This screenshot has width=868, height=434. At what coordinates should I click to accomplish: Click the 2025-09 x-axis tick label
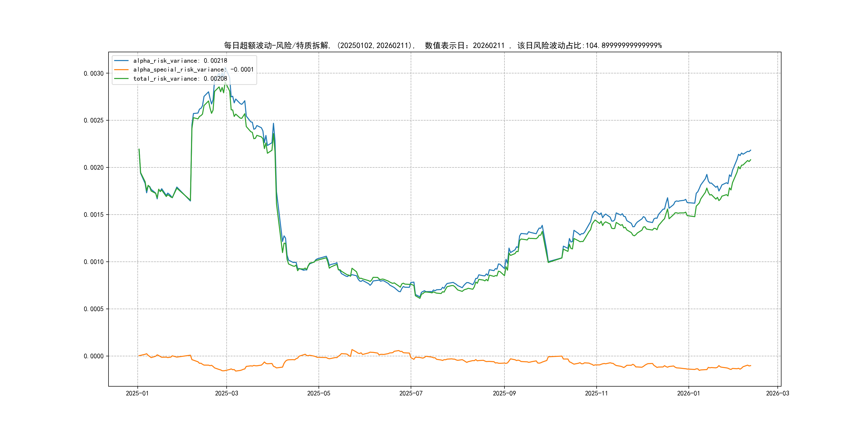[x=504, y=393]
